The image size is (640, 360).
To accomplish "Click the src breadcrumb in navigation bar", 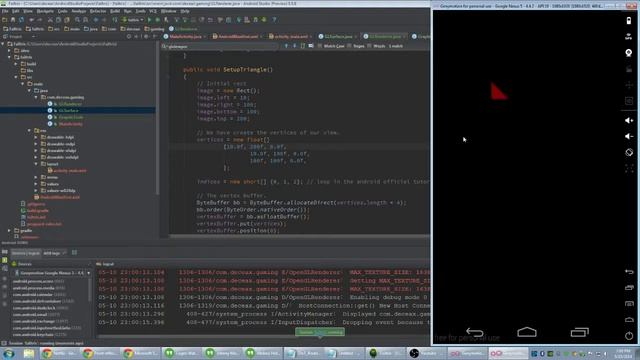I will [54, 29].
